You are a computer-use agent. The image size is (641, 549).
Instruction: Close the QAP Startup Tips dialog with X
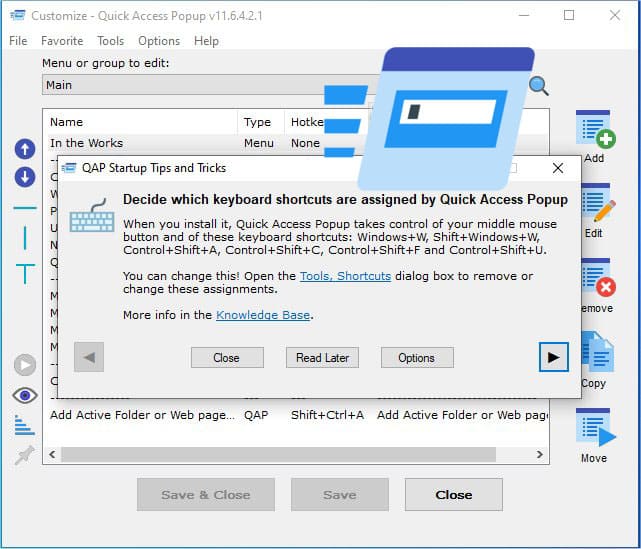click(558, 168)
